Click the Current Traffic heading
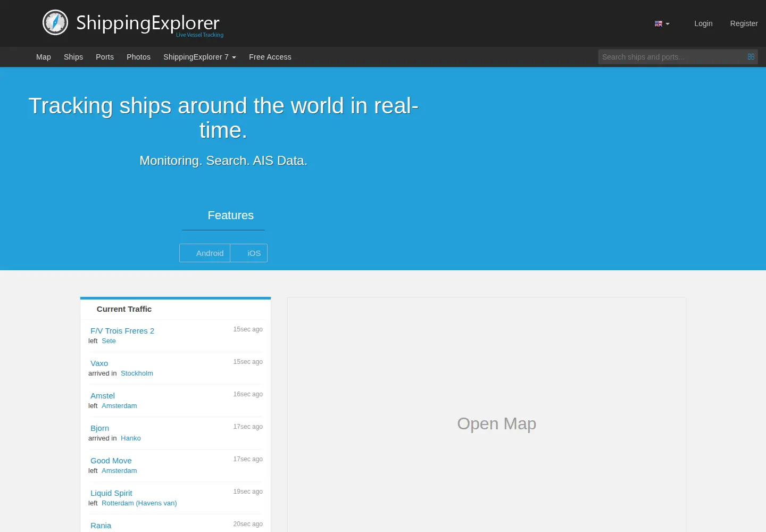Viewport: 766px width, 532px height. point(124,309)
